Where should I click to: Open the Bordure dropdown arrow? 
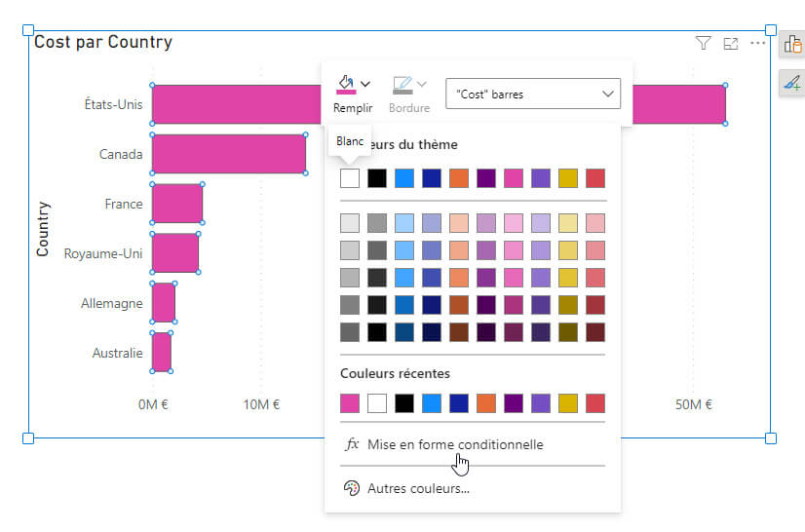[422, 84]
